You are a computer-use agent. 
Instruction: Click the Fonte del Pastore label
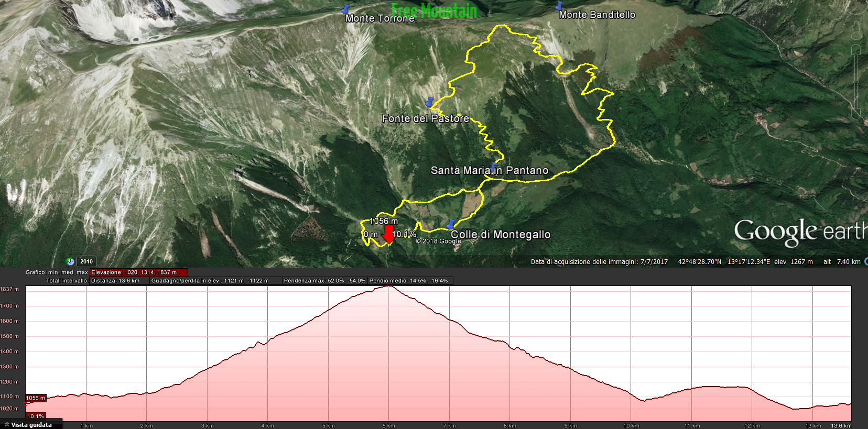[426, 119]
